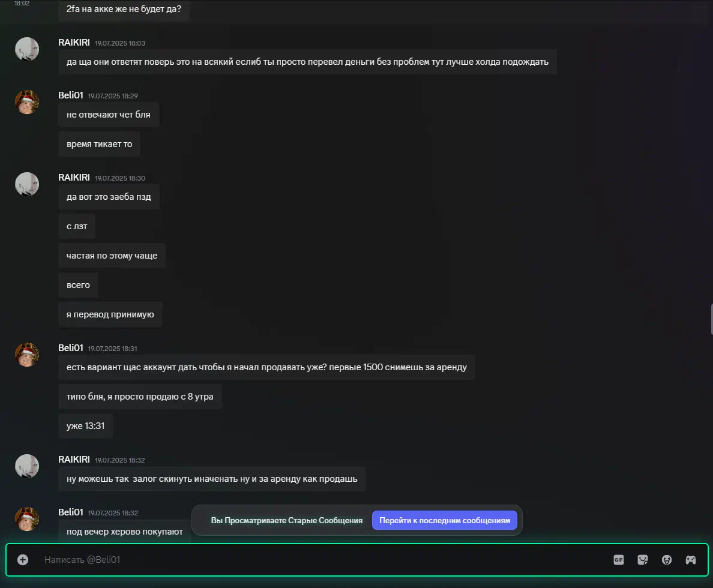Click RAIKIRI avatar at 18:32 message
The image size is (713, 588).
point(27,466)
